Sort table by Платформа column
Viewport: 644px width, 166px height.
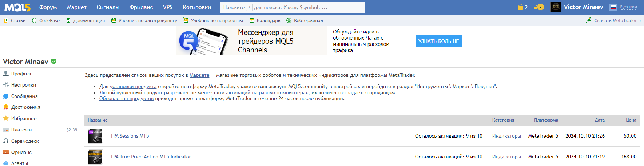pyautogui.click(x=546, y=120)
